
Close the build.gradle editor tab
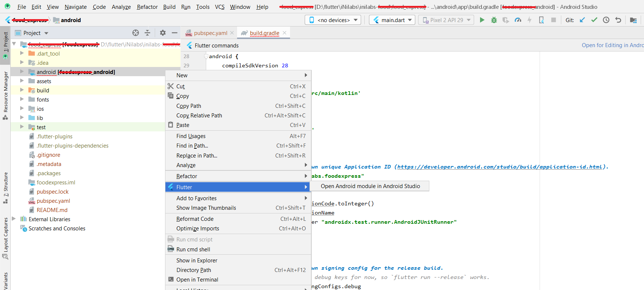pos(285,33)
